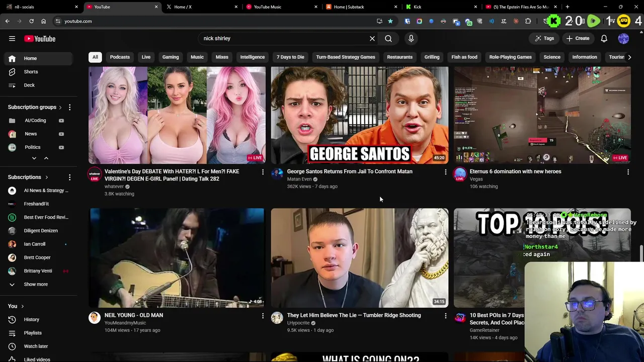Open options for Valentine's Day DEBATE video
The height and width of the screenshot is (362, 644).
(x=263, y=172)
